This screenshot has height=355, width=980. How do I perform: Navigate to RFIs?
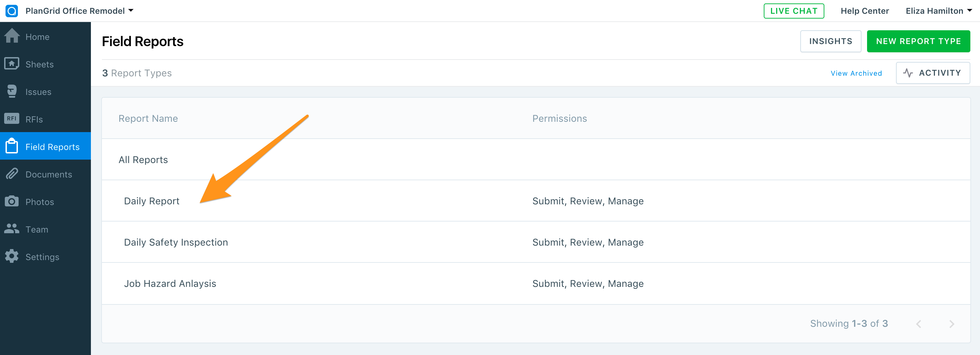click(45, 119)
